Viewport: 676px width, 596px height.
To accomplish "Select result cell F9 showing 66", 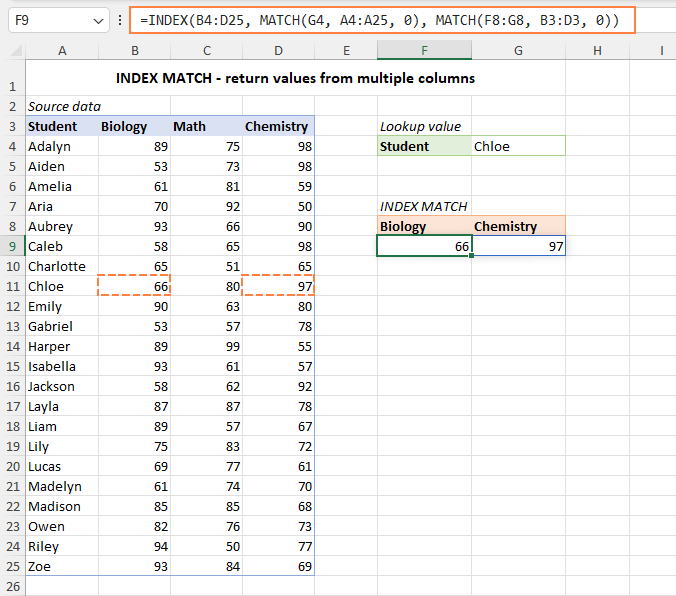I will [x=424, y=246].
